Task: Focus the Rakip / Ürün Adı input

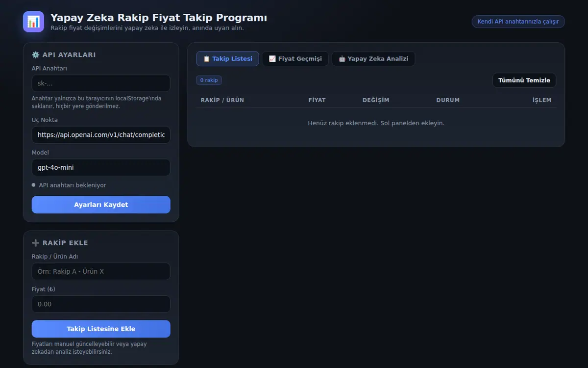Action: (x=101, y=271)
